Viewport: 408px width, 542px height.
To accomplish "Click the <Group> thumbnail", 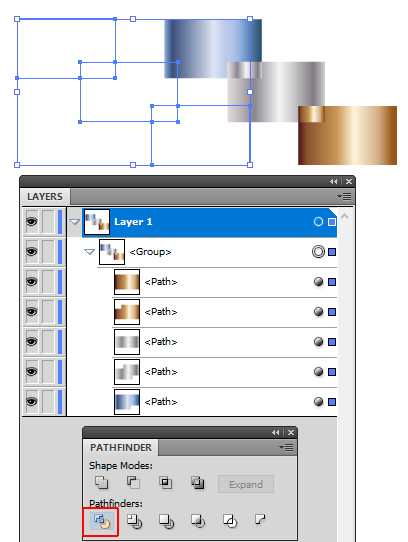I will click(112, 252).
